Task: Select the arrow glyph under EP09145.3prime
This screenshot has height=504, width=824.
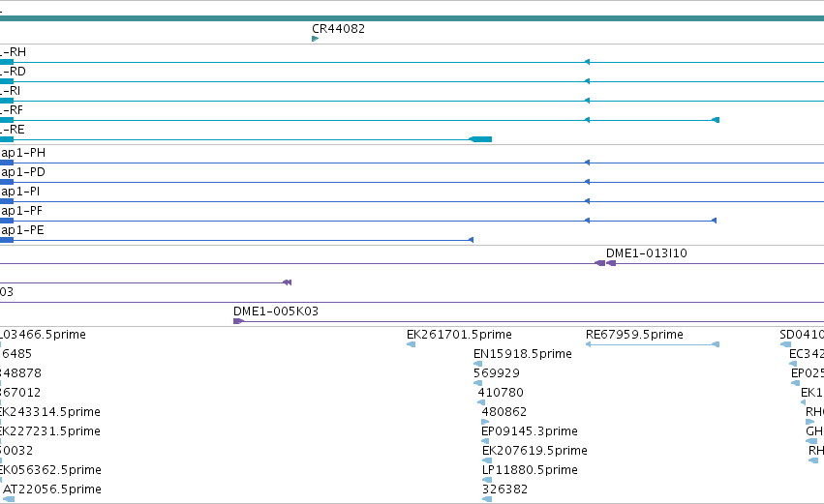Action: (x=485, y=442)
